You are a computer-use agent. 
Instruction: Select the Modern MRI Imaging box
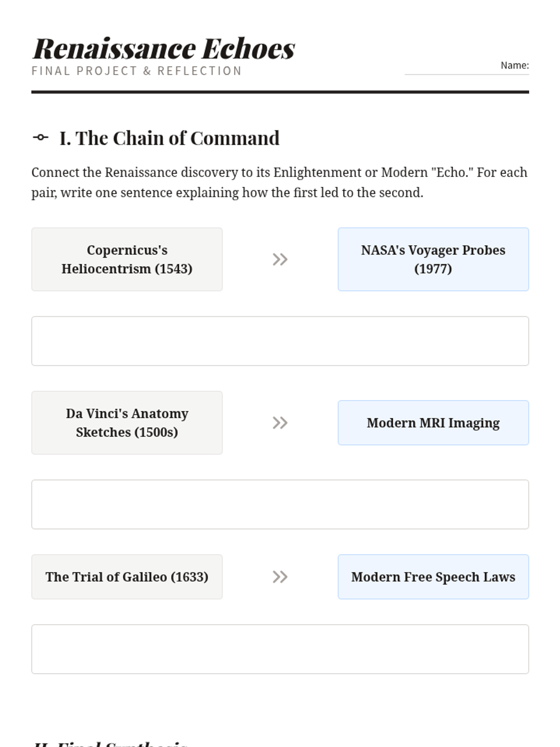(x=433, y=423)
